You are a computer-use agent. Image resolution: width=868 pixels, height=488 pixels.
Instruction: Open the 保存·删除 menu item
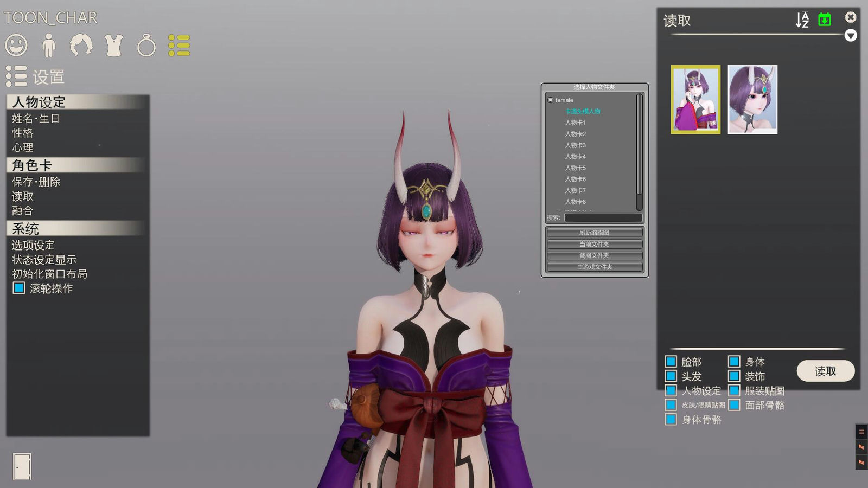(x=36, y=182)
